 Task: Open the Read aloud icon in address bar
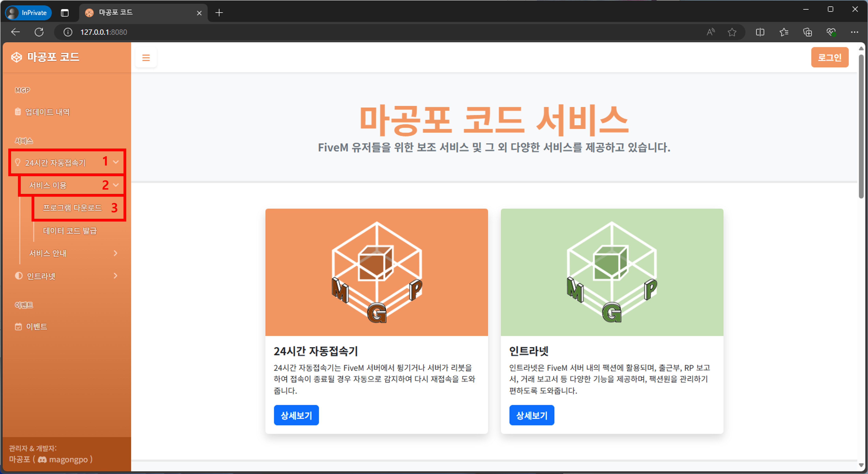(x=711, y=32)
